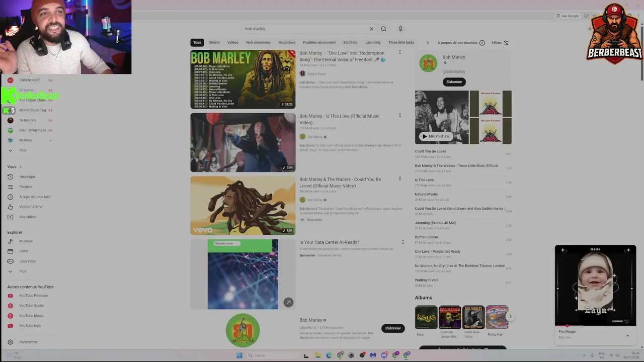The width and height of the screenshot is (644, 362).
Task: Click info icon beside À propos de ces résultats
Action: tap(482, 43)
